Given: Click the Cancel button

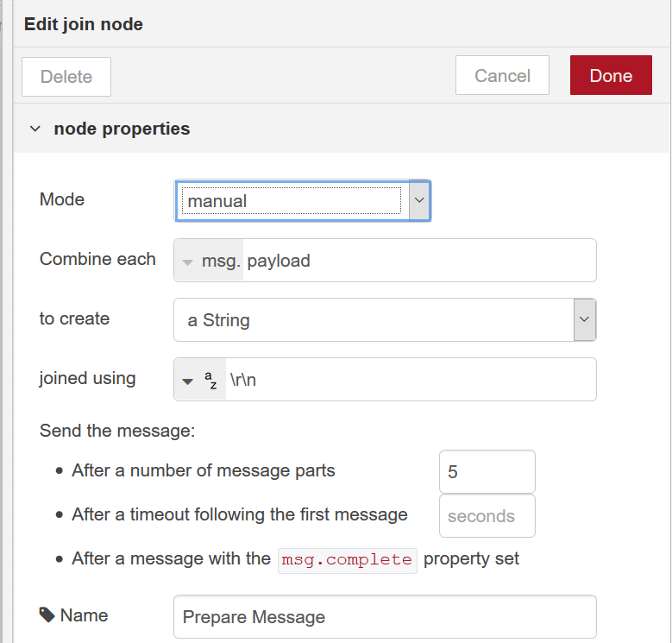Looking at the screenshot, I should (x=502, y=75).
